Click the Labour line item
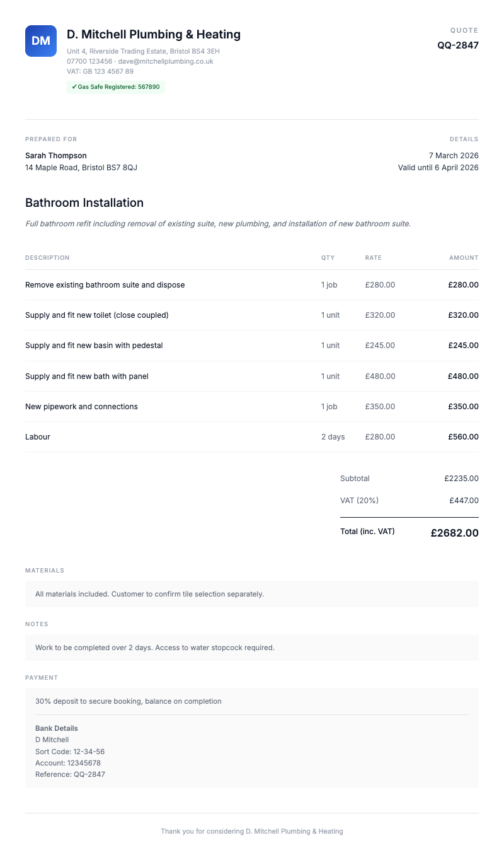This screenshot has width=504, height=862. [38, 437]
